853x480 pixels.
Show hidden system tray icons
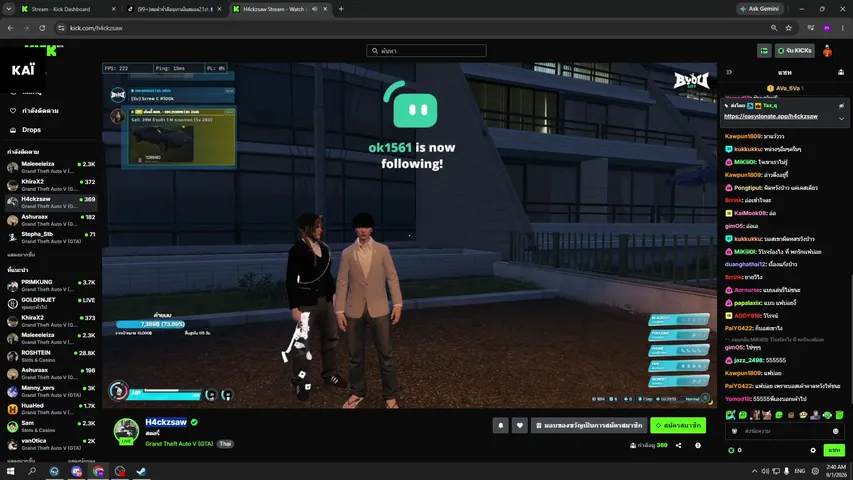click(755, 471)
